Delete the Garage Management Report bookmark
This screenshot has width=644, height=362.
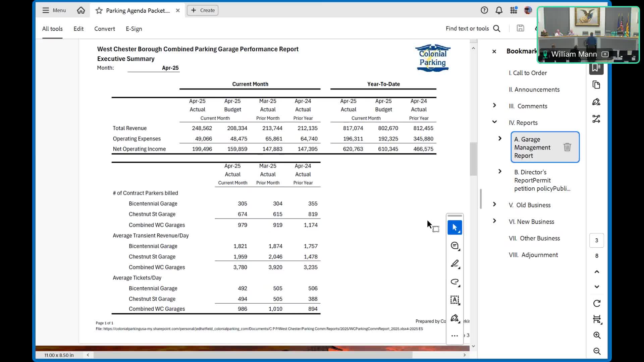click(567, 147)
